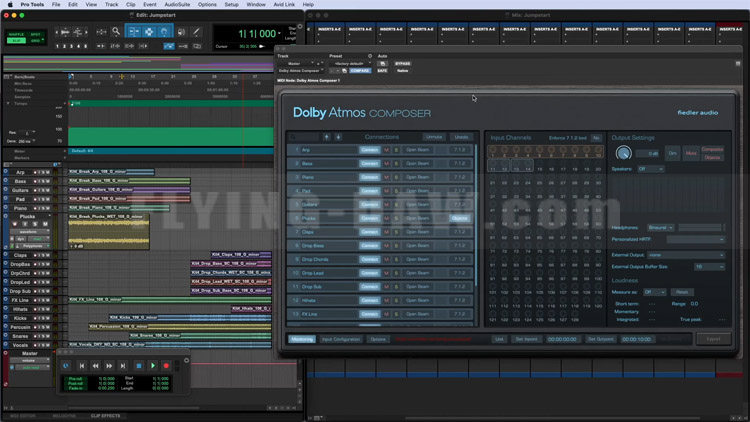The height and width of the screenshot is (422, 750).
Task: Select the Scrubber speaker tool
Action: pos(181,32)
